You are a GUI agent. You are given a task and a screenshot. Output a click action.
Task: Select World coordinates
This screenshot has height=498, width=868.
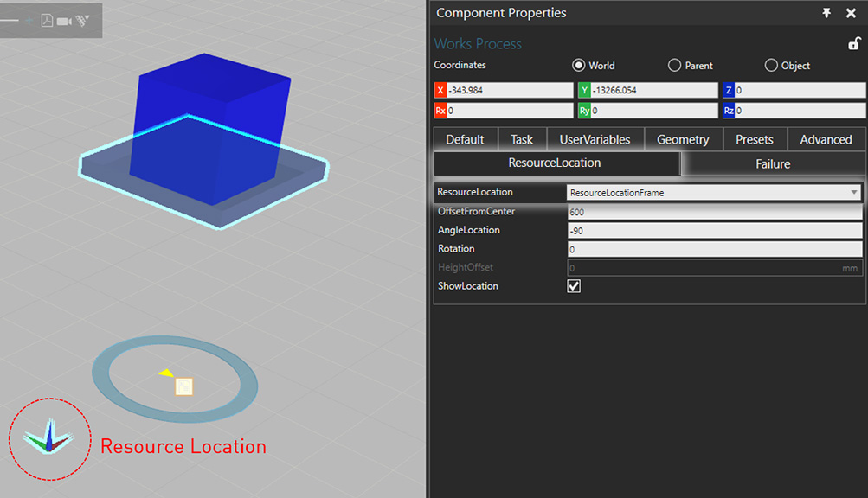(578, 66)
